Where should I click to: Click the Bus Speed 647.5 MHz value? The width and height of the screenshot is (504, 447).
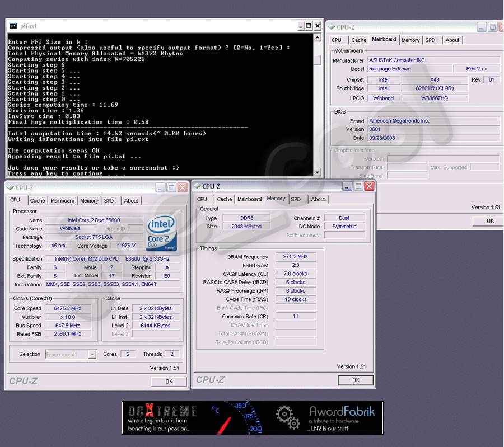[68, 326]
